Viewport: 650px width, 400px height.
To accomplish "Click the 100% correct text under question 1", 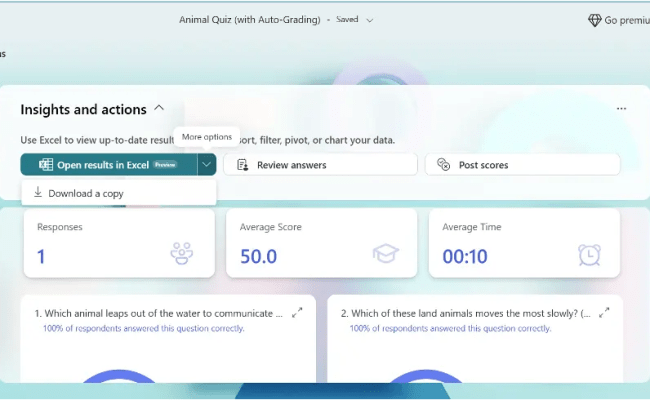I will [x=143, y=328].
